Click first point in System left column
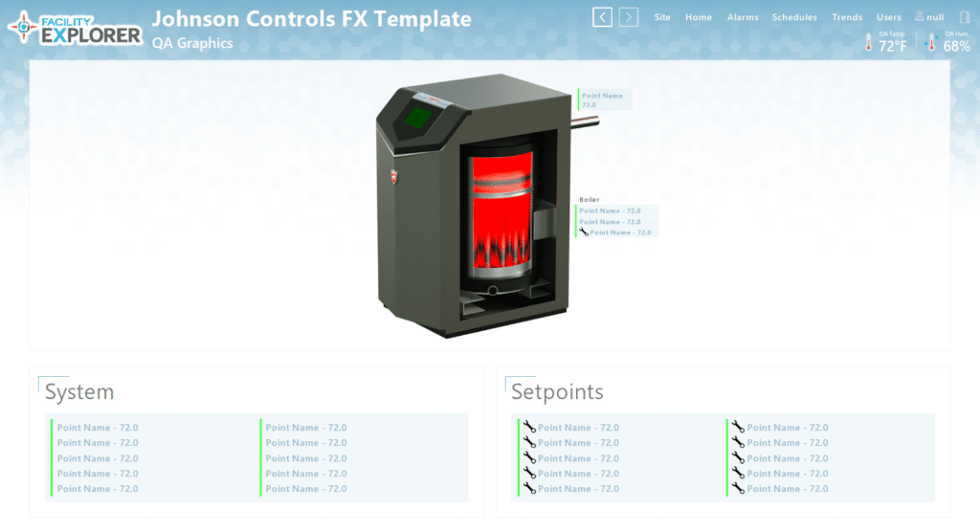This screenshot has width=980, height=532. pyautogui.click(x=98, y=428)
